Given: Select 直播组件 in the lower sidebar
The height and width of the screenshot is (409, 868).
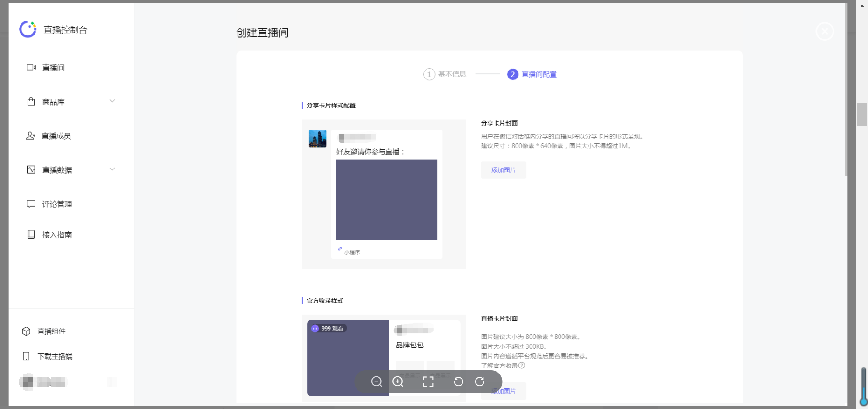Looking at the screenshot, I should pyautogui.click(x=51, y=331).
